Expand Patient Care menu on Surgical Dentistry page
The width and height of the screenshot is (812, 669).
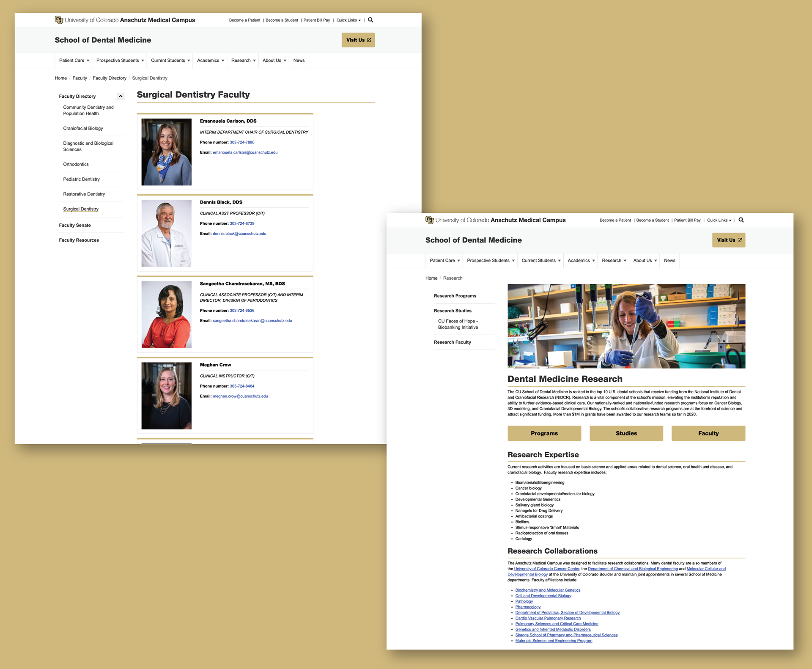(74, 61)
